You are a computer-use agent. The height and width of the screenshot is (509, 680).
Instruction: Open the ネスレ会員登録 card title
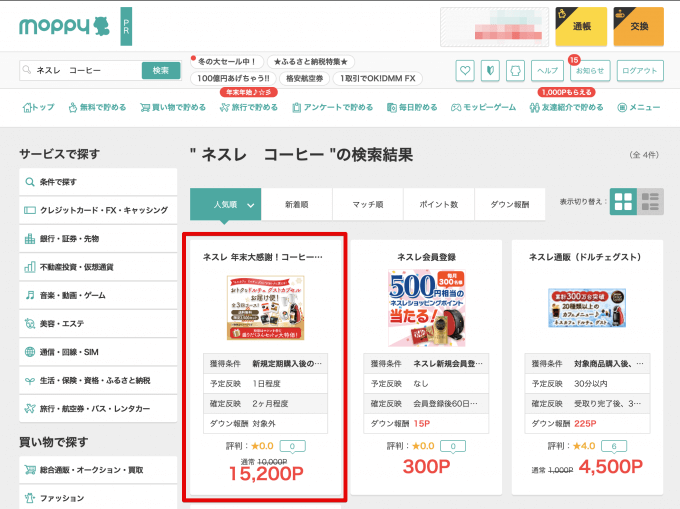tap(426, 257)
